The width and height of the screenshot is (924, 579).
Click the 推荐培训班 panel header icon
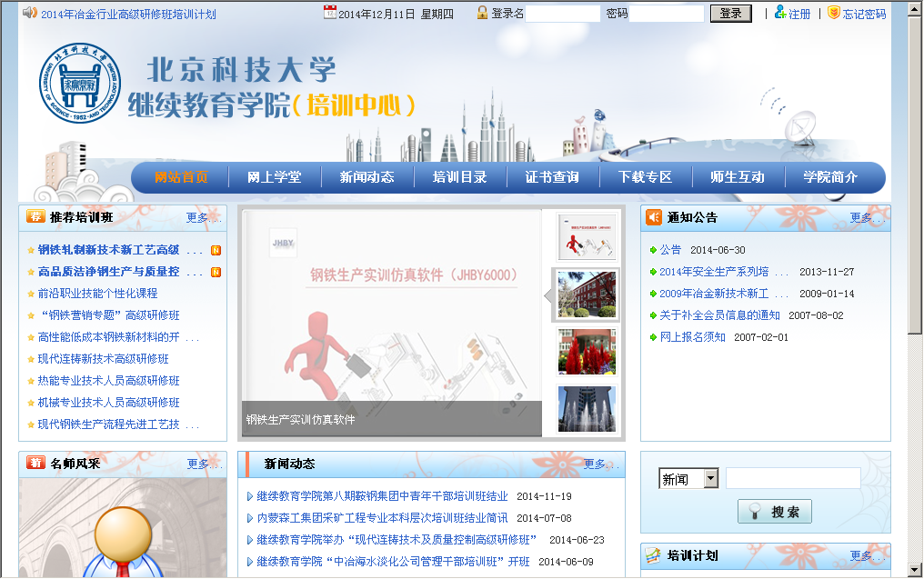pos(35,216)
